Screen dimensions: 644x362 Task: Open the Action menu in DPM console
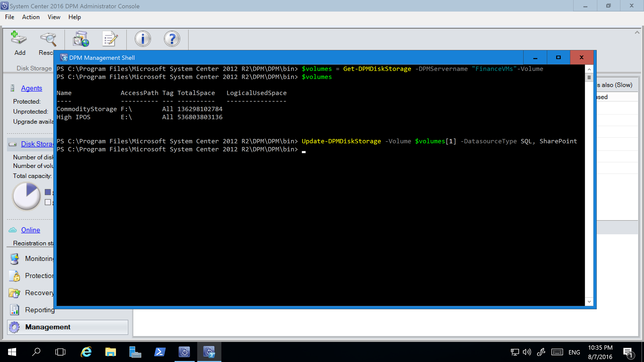point(31,17)
